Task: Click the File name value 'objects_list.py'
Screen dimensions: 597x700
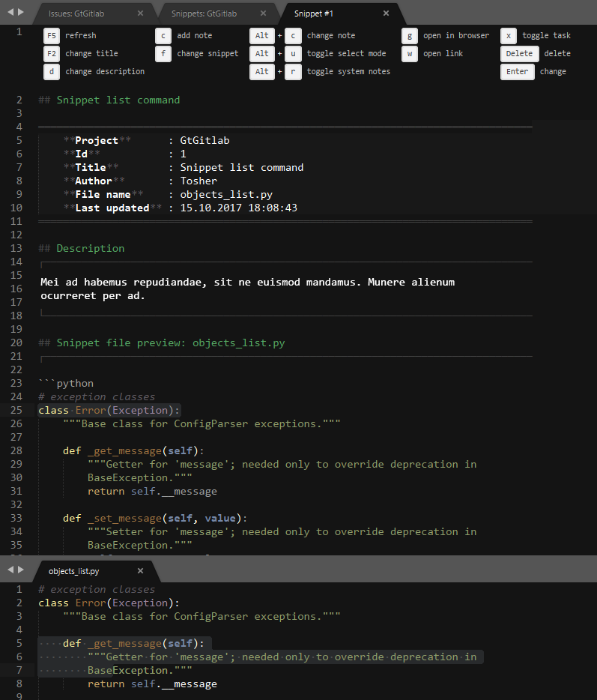Action: pos(226,195)
